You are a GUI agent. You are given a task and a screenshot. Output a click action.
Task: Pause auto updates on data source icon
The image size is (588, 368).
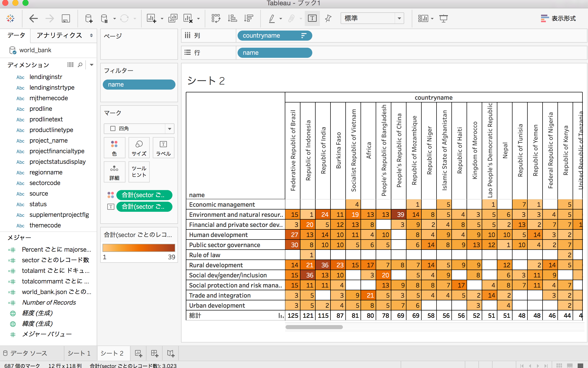(104, 18)
